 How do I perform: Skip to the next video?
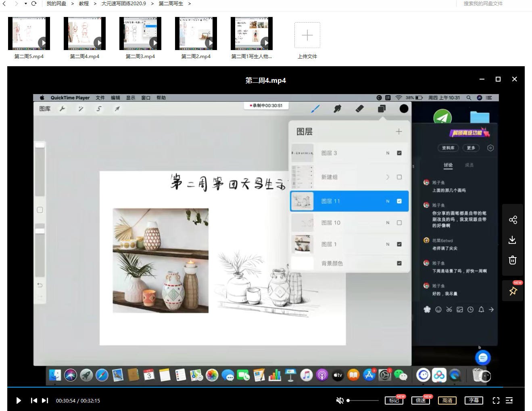(45, 401)
